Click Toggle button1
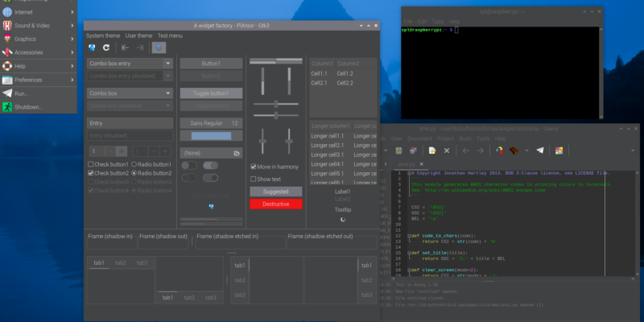Screen dimensions: 644x322 [210, 93]
